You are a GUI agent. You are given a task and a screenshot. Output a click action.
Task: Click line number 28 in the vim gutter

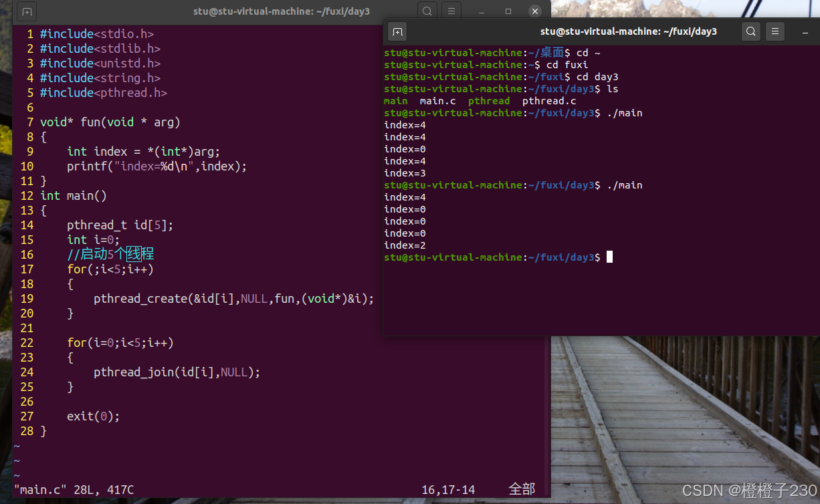pos(27,430)
